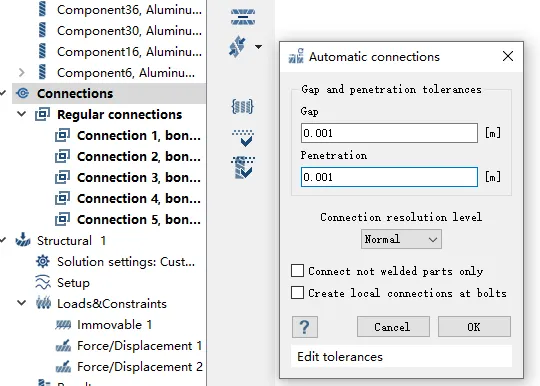Click the spring check toolbar icon
Viewport: 540px width, 386px height.
[x=243, y=168]
